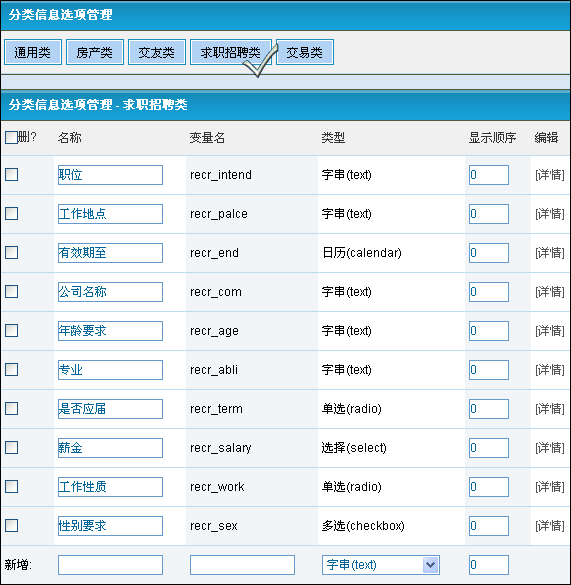
Task: Mark the recr_sex row checkbox
Action: point(12,525)
